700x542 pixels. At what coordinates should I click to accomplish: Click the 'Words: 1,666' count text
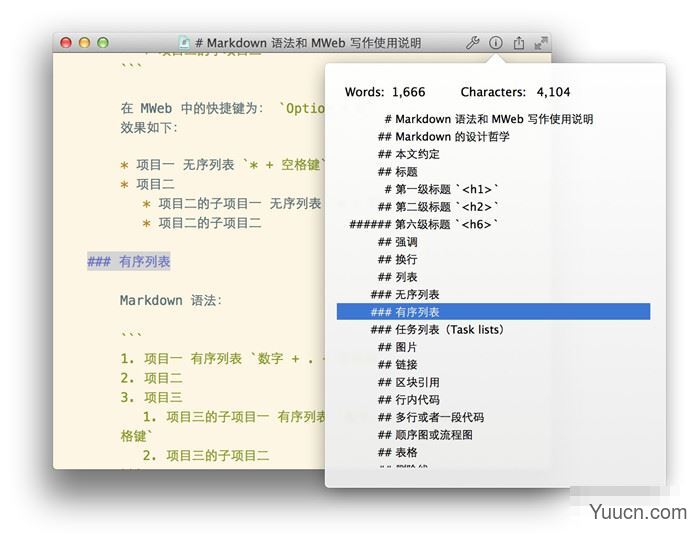[385, 92]
